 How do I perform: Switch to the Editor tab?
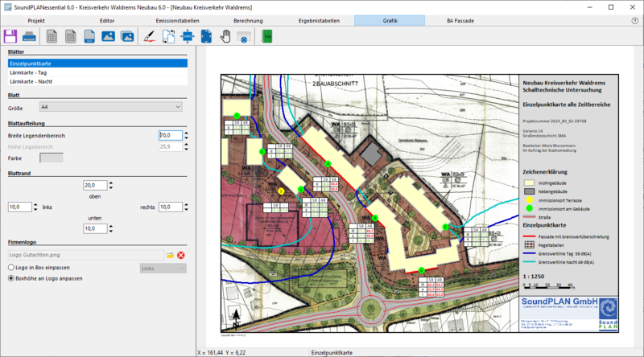[x=107, y=21]
